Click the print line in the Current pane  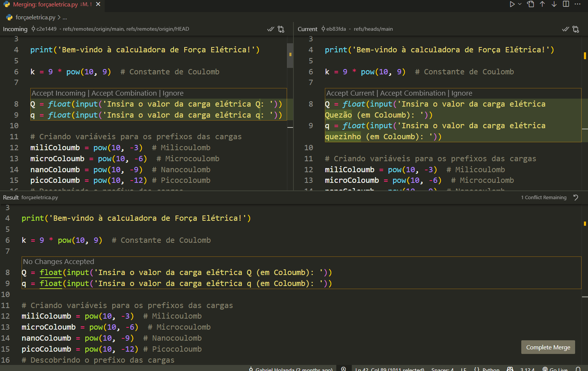[439, 50]
